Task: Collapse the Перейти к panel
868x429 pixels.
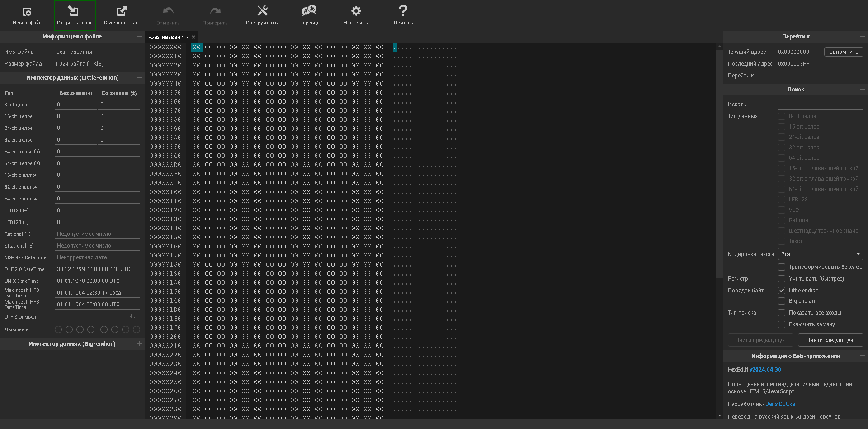Action: coord(863,36)
